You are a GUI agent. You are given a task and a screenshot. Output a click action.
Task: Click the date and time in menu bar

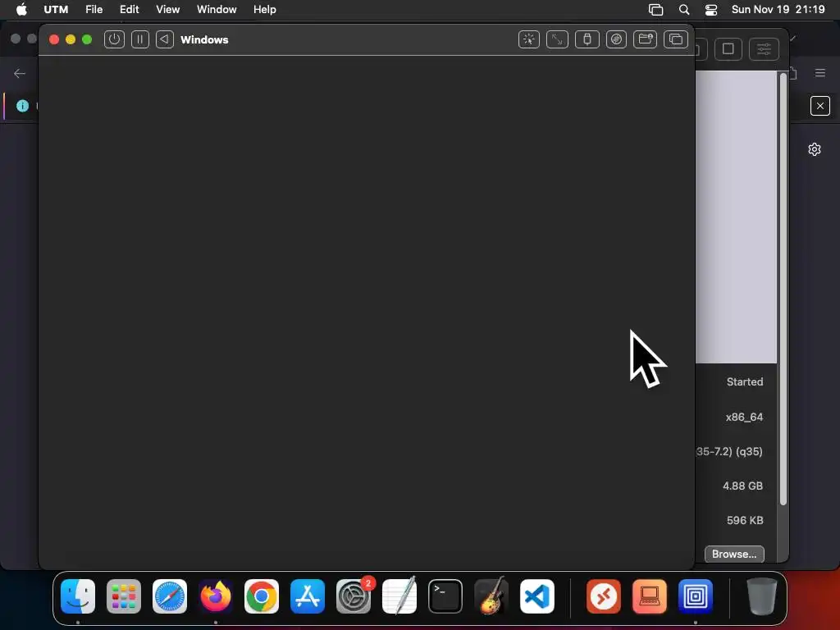pyautogui.click(x=778, y=9)
